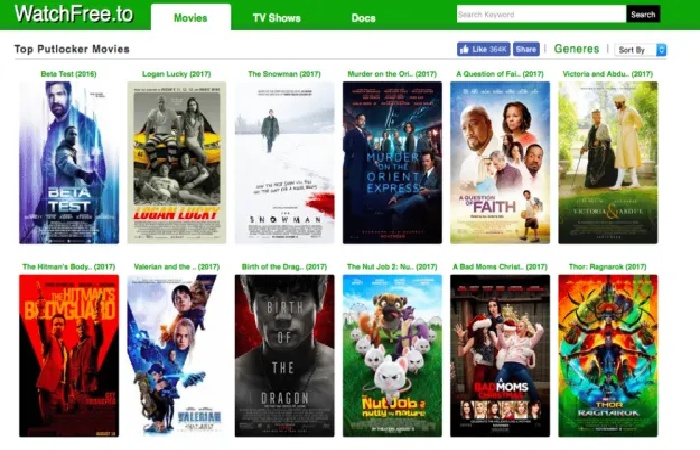Open Murder on the Orient Express poster
700x450 pixels.
[x=392, y=162]
